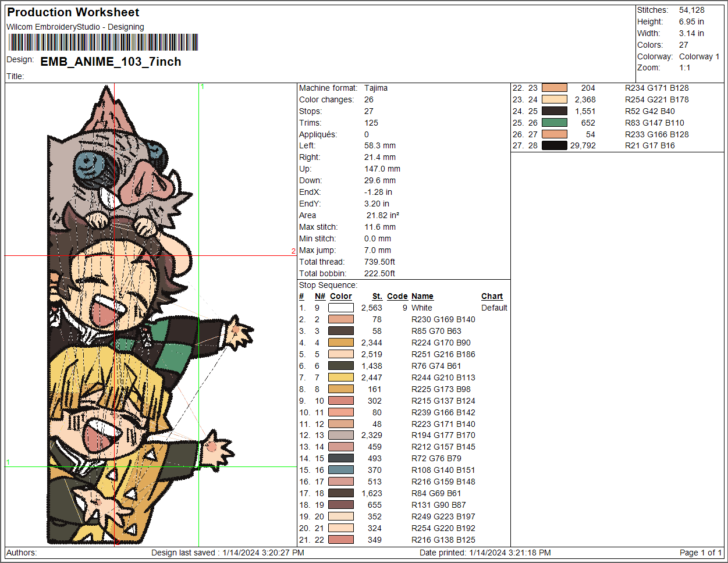
Task: Pick the swatch next to R254 G221 B178
Action: (x=555, y=99)
